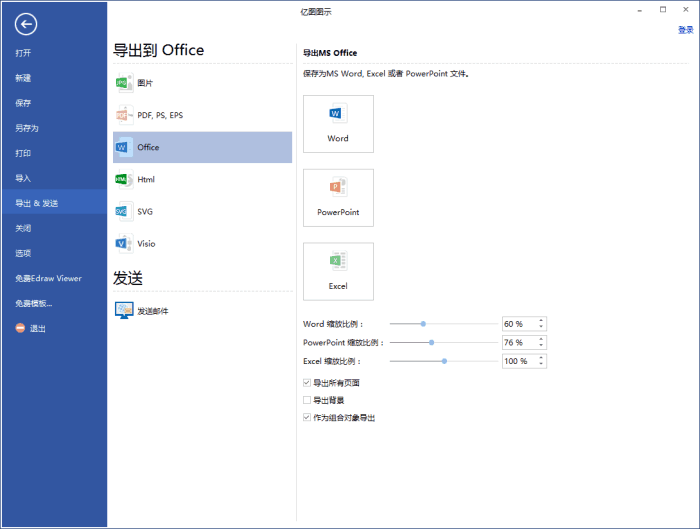The image size is (700, 529).
Task: Enable 导出背景 checkbox
Action: tap(307, 400)
